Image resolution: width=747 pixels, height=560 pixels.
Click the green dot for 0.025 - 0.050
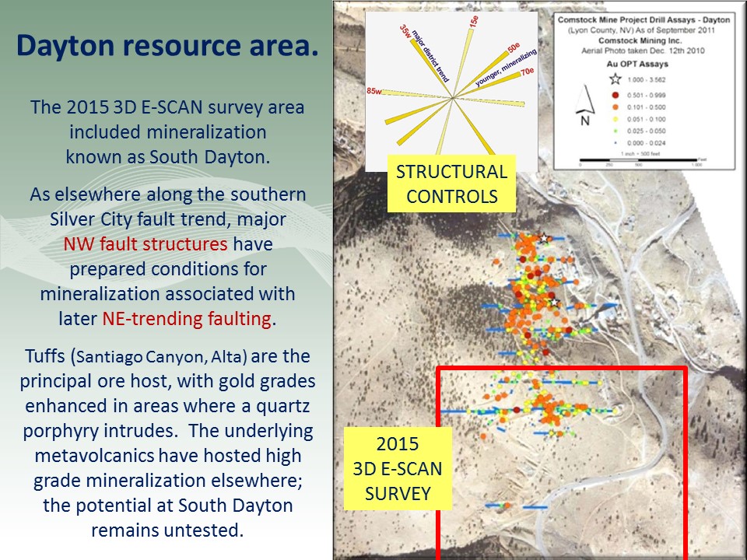point(615,131)
